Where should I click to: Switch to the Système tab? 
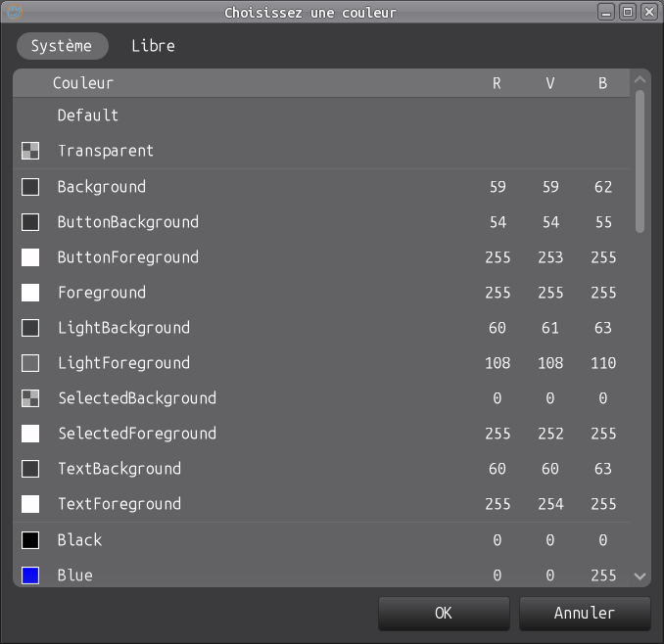(x=62, y=46)
